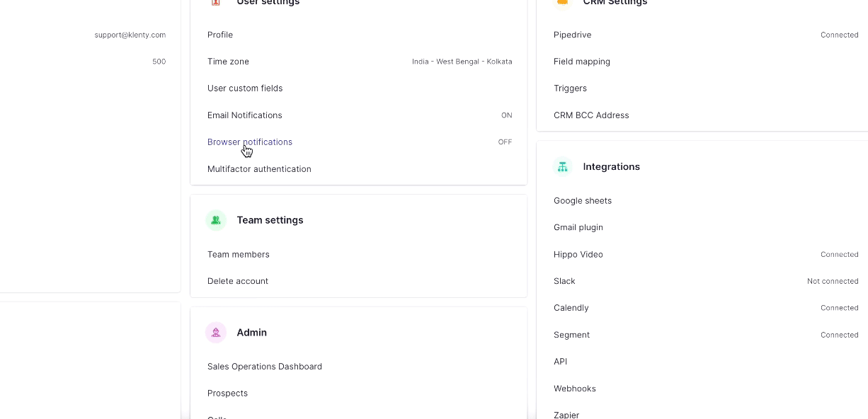Open Multifactor authentication settings
868x419 pixels.
[259, 169]
